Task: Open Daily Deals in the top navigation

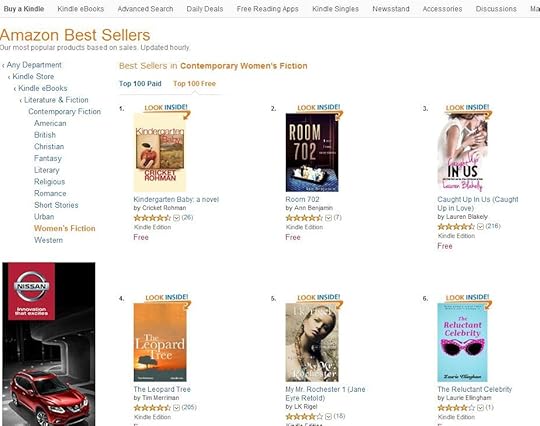Action: pyautogui.click(x=205, y=9)
